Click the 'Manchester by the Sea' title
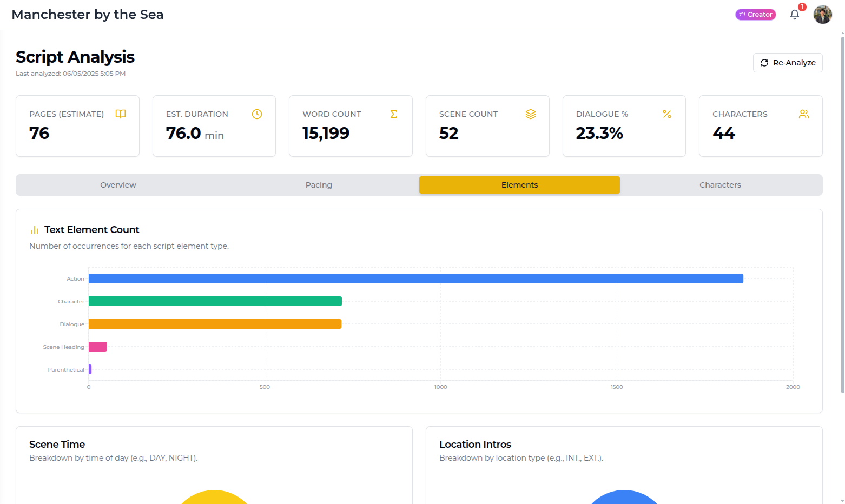 [x=88, y=15]
